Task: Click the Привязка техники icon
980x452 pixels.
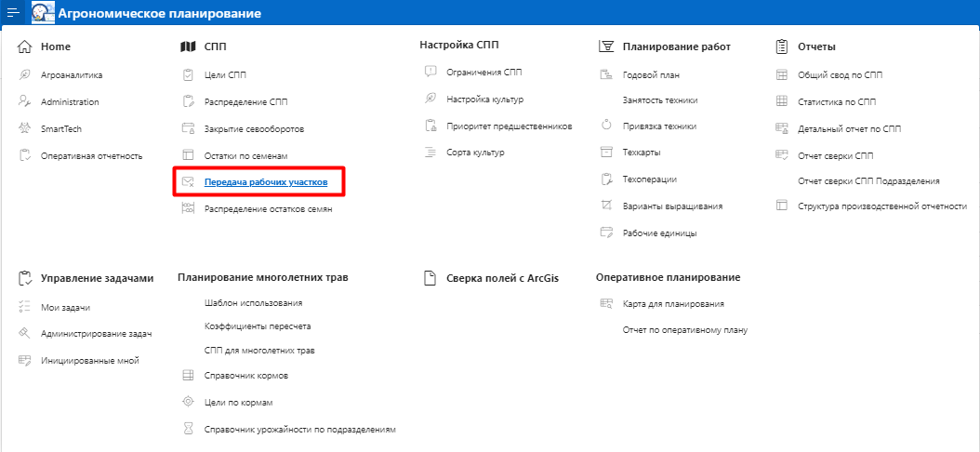Action: click(x=606, y=126)
